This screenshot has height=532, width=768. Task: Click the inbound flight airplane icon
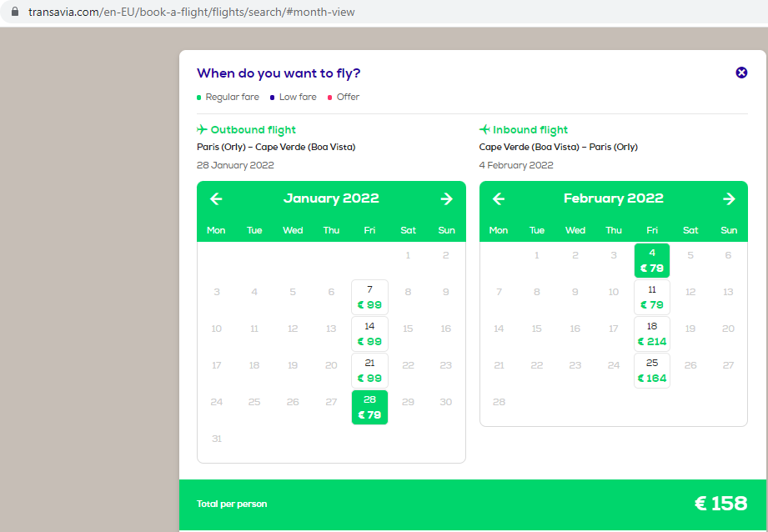coord(484,129)
